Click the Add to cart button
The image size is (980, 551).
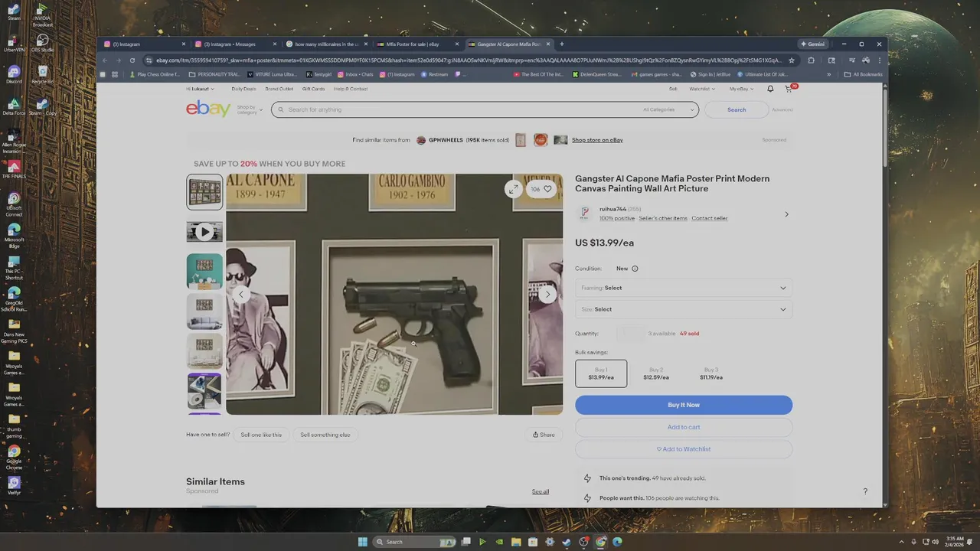pyautogui.click(x=684, y=427)
